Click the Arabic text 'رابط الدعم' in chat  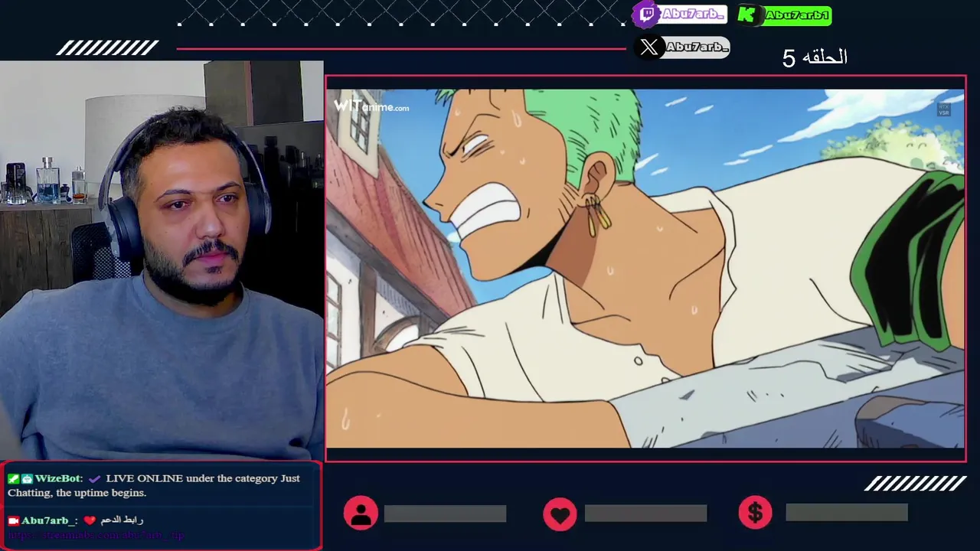click(x=122, y=520)
